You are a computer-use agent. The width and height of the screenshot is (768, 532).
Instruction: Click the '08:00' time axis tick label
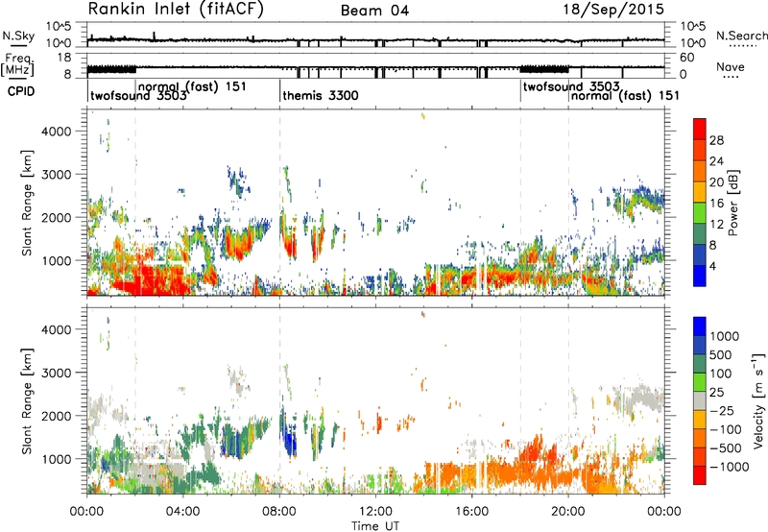(279, 512)
